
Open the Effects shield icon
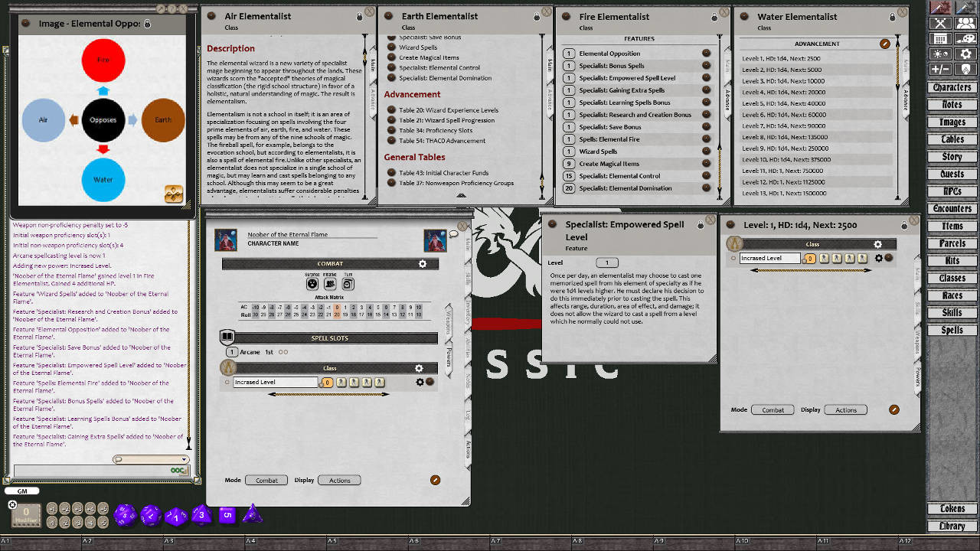(x=965, y=68)
